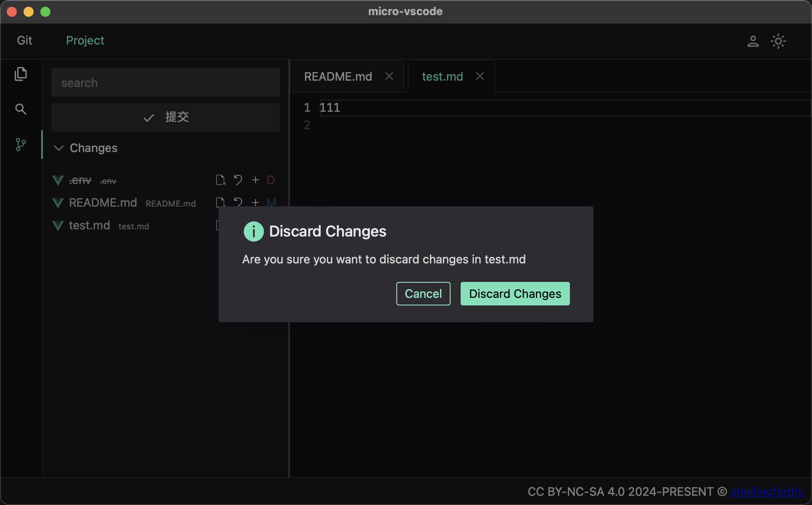Click the commit checkmark icon
The width and height of the screenshot is (812, 505).
pos(148,118)
